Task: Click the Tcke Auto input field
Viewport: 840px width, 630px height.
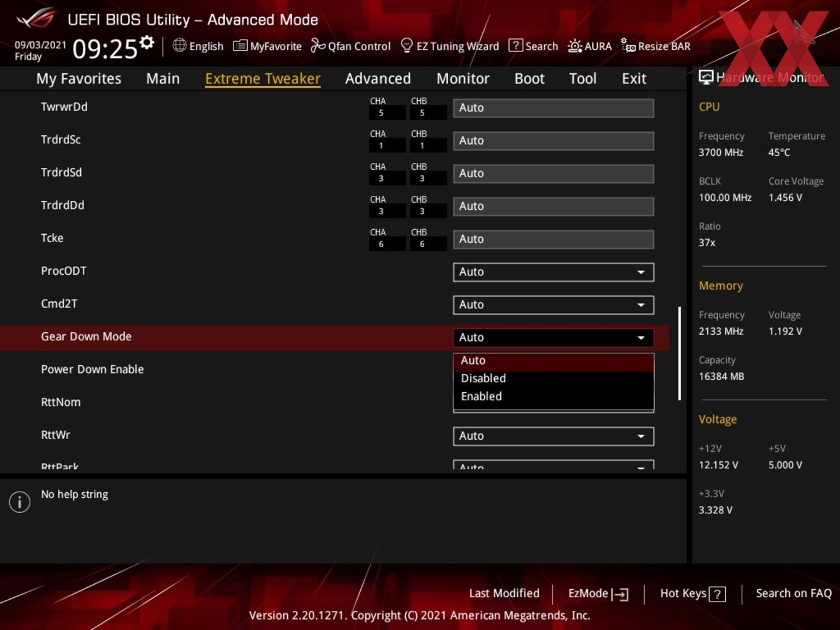Action: click(x=553, y=238)
